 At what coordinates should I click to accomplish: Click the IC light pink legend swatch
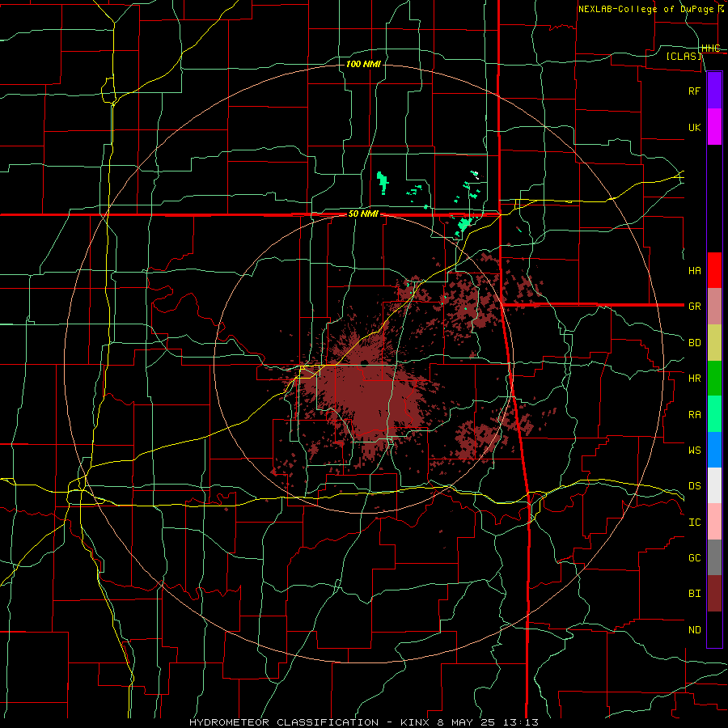tap(714, 522)
